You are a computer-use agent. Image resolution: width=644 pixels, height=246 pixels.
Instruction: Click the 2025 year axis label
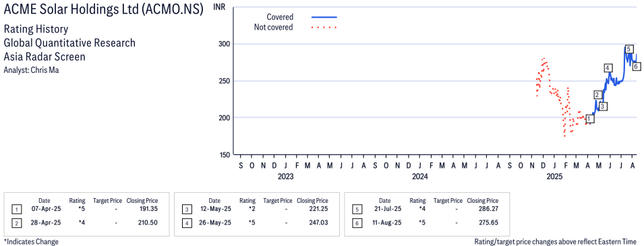554,177
